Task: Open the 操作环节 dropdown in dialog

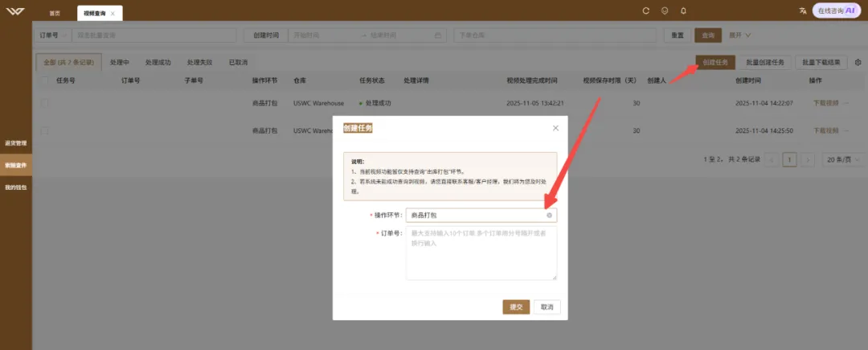Action: pos(481,215)
